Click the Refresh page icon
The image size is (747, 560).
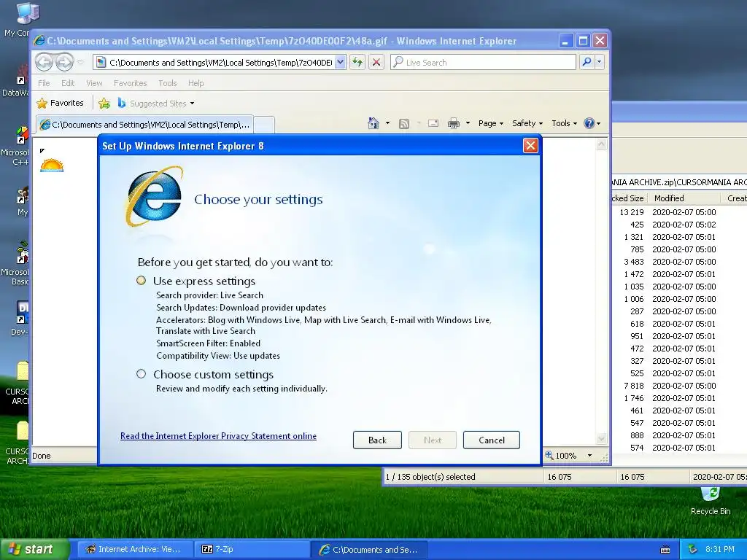tap(357, 63)
